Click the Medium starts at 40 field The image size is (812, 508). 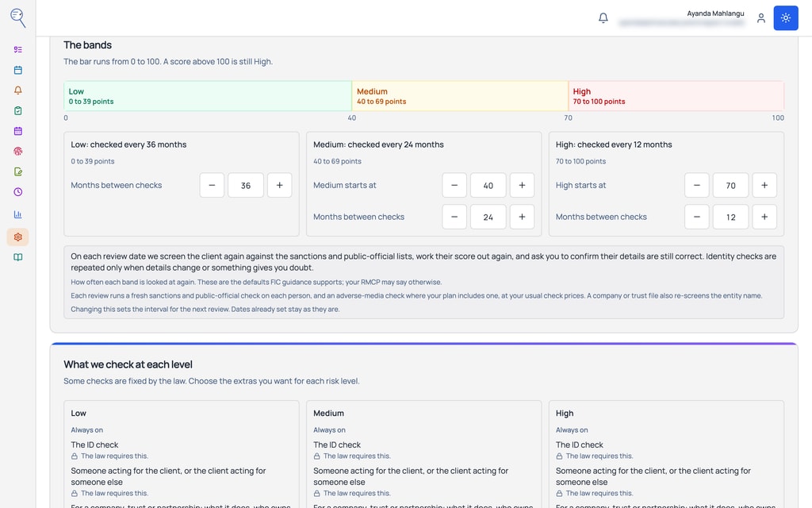488,185
